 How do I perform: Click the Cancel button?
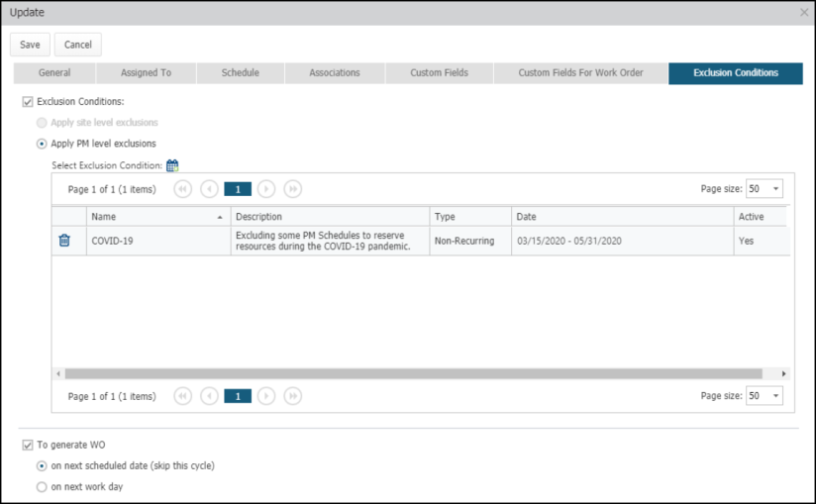(x=78, y=45)
